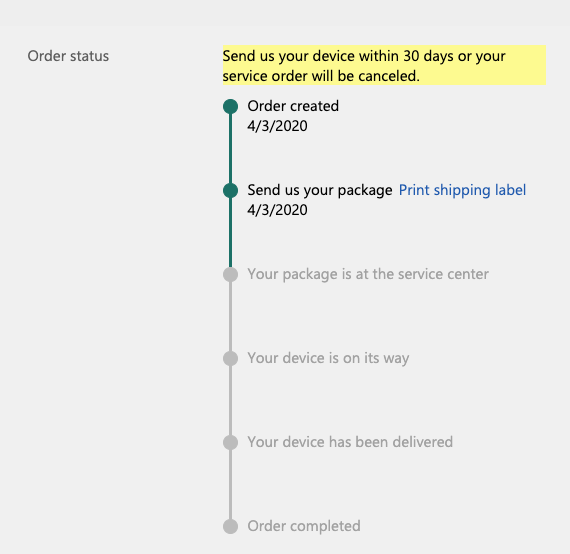Click the yellow highlighted 30 days notice
The width and height of the screenshot is (570, 554).
click(384, 65)
